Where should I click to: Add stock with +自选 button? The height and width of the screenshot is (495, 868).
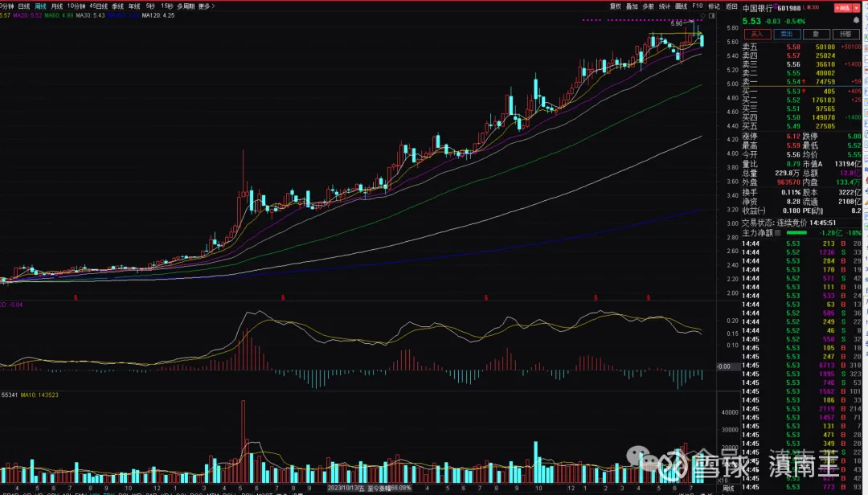(843, 8)
